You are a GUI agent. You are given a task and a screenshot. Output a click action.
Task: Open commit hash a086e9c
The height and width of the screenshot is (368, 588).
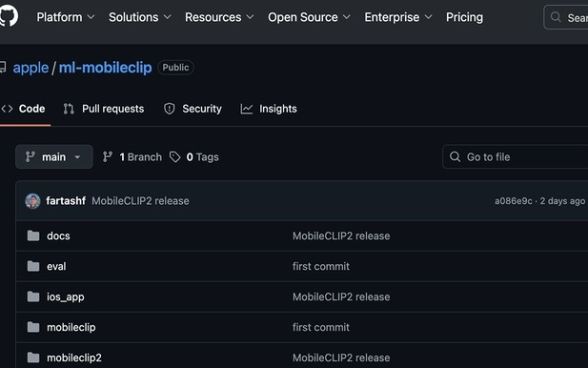(x=513, y=201)
